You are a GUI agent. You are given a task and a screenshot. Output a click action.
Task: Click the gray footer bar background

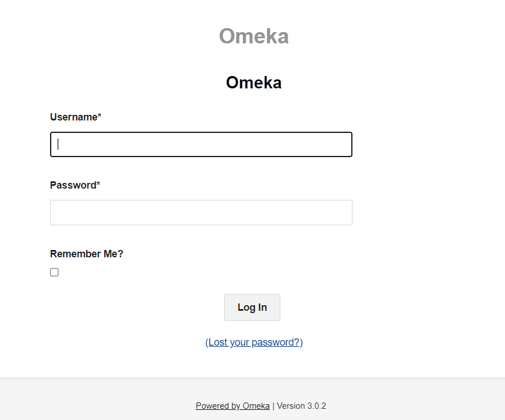click(84, 400)
